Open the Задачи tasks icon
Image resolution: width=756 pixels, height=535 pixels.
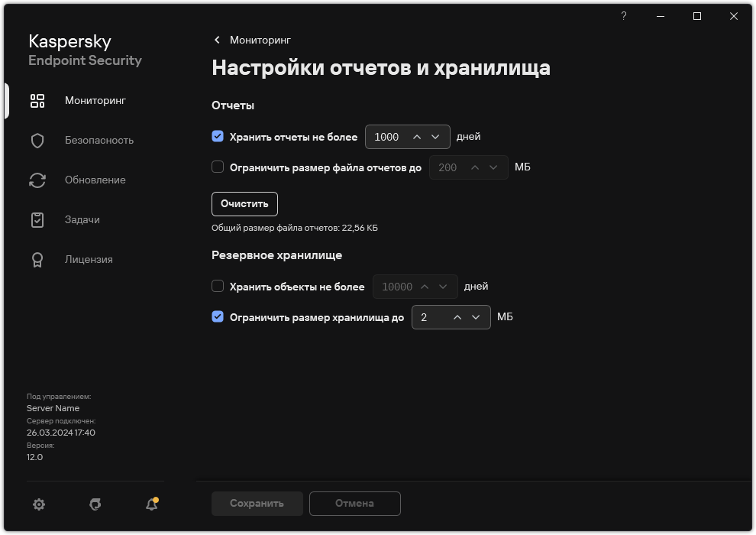coord(37,219)
